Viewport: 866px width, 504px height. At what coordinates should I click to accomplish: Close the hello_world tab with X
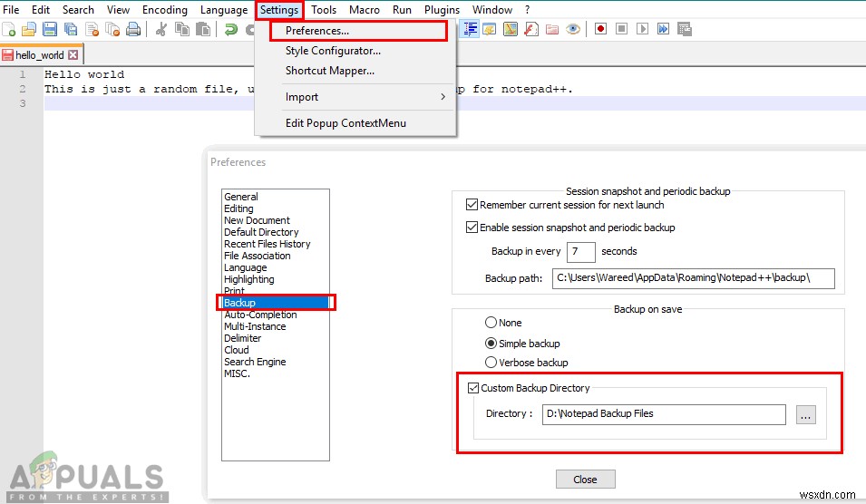pos(73,54)
